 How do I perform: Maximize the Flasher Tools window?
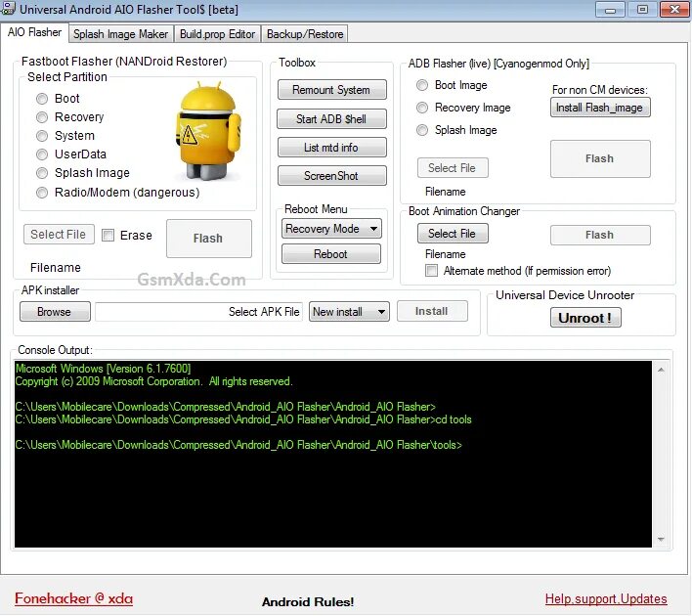tap(642, 9)
